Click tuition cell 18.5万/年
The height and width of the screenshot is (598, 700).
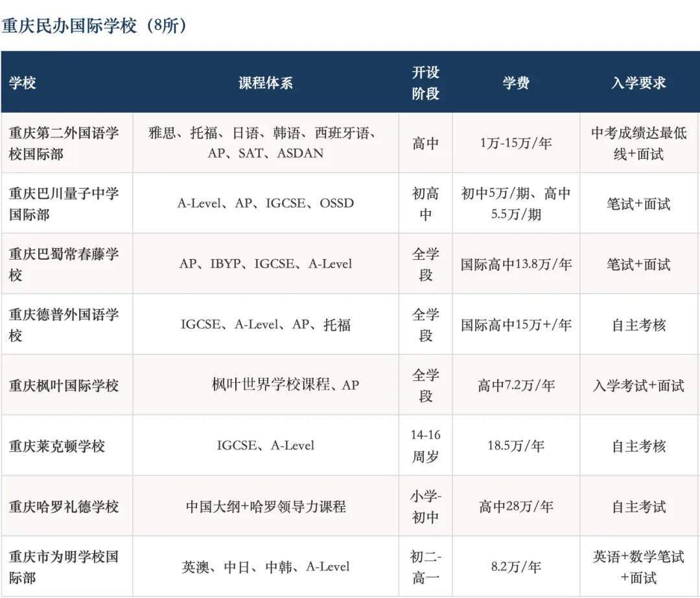(516, 446)
